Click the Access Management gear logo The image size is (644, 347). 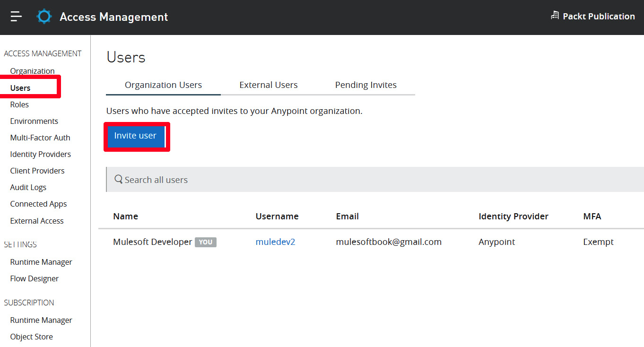pos(44,16)
